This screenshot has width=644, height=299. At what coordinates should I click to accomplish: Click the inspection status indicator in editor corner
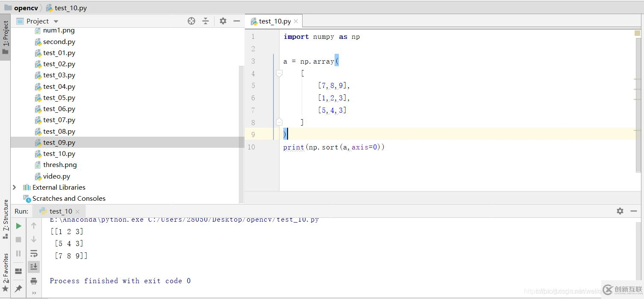pyautogui.click(x=637, y=33)
